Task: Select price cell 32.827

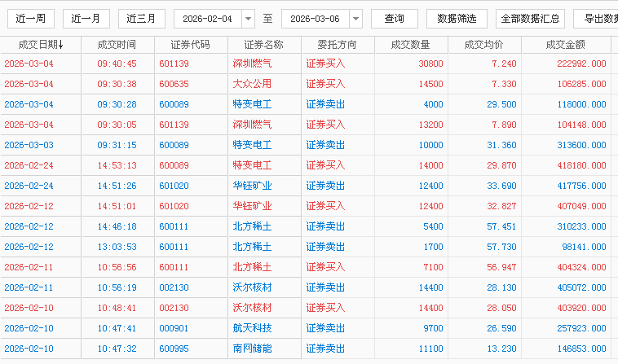Action: [501, 206]
